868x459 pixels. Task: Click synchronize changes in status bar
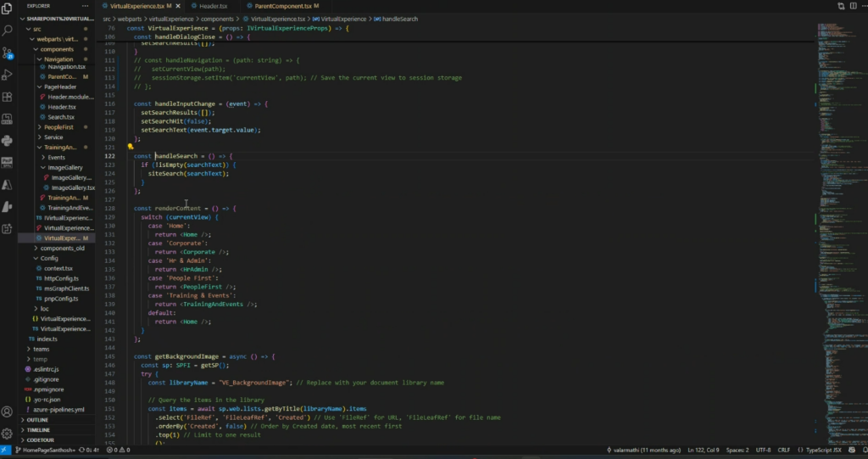pyautogui.click(x=89, y=451)
